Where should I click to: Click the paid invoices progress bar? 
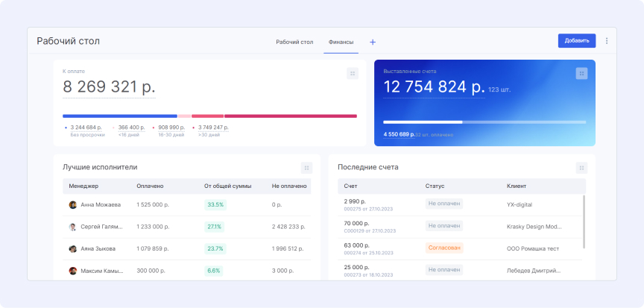(x=484, y=122)
